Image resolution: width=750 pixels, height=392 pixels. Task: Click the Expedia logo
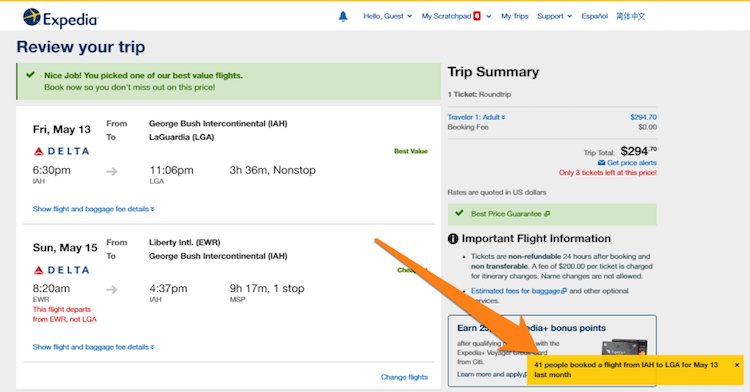coord(61,18)
